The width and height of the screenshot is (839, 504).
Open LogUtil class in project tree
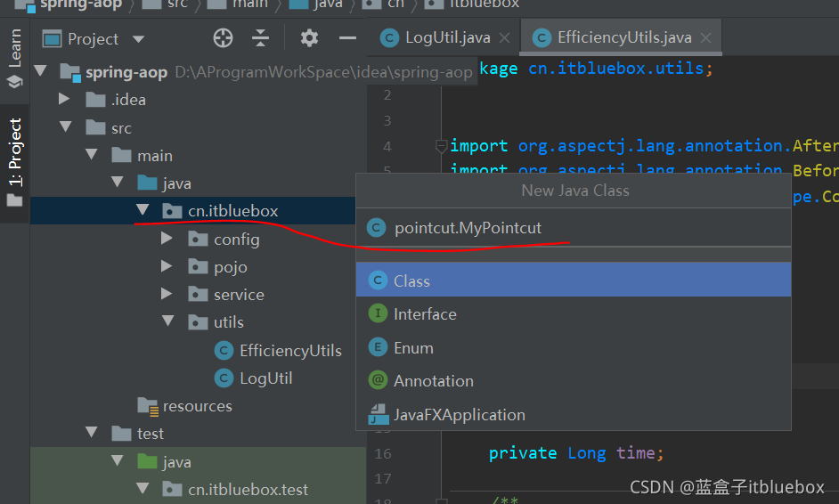(266, 378)
